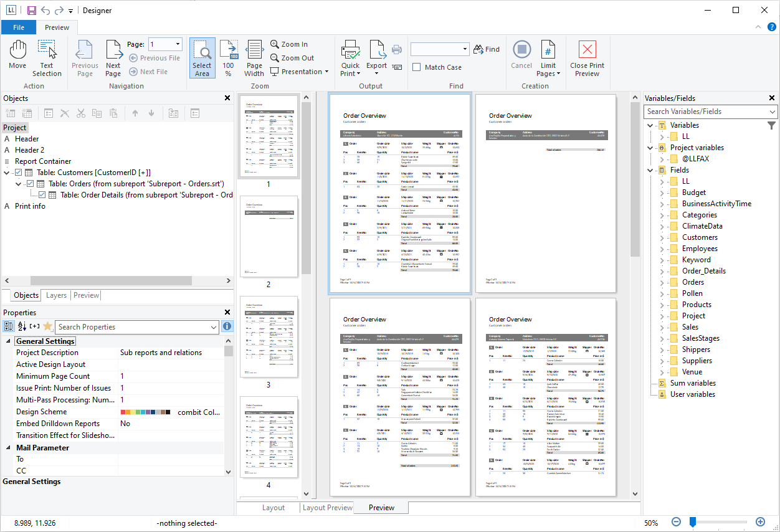Click the Find binoculars button
780x532 pixels.
point(487,49)
